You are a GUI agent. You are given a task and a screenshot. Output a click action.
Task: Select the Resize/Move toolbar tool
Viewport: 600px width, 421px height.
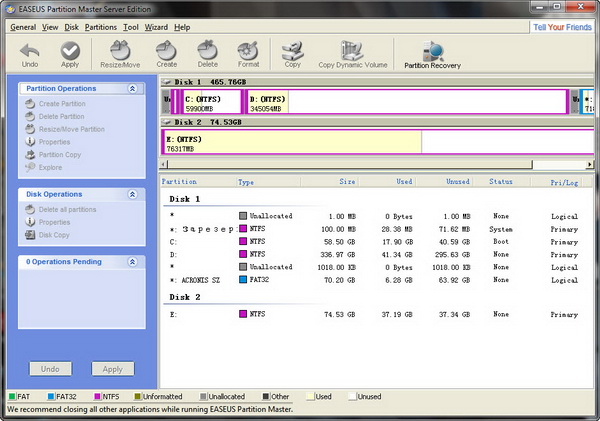[x=120, y=53]
